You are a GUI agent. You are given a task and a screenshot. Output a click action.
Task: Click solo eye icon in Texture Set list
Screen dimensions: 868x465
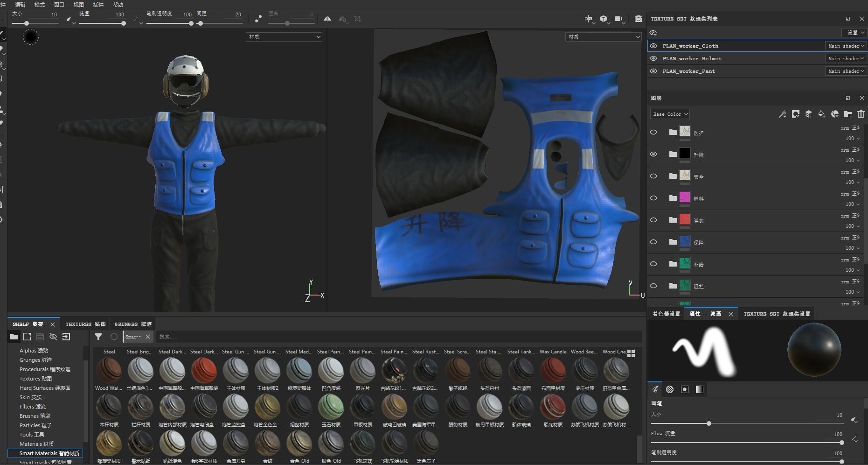[x=653, y=33]
